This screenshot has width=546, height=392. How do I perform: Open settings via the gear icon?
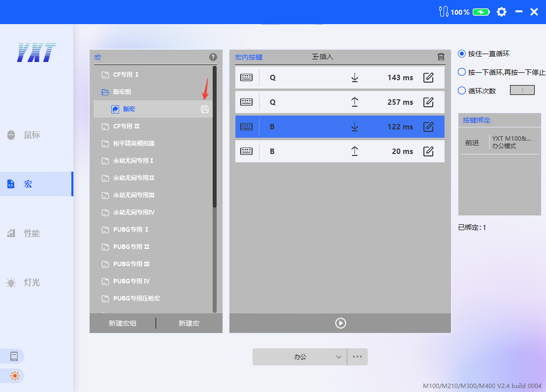[501, 12]
